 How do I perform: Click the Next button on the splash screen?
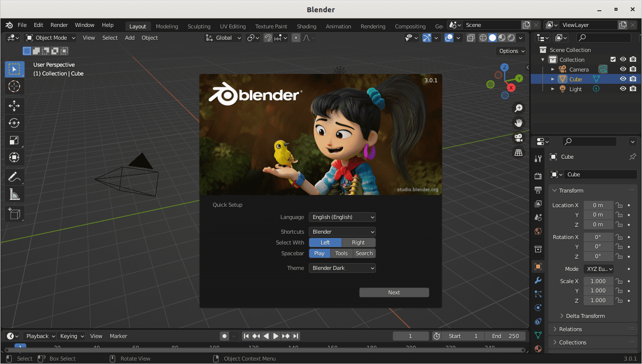pyautogui.click(x=394, y=292)
